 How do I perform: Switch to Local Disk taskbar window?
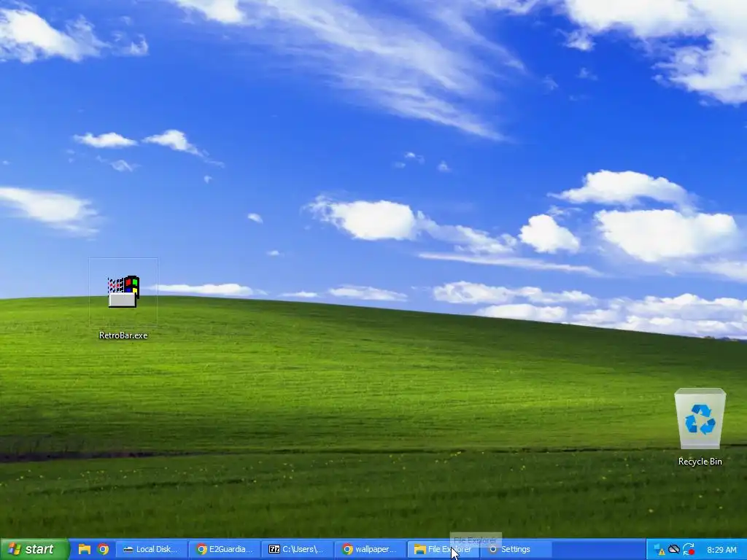click(x=151, y=549)
